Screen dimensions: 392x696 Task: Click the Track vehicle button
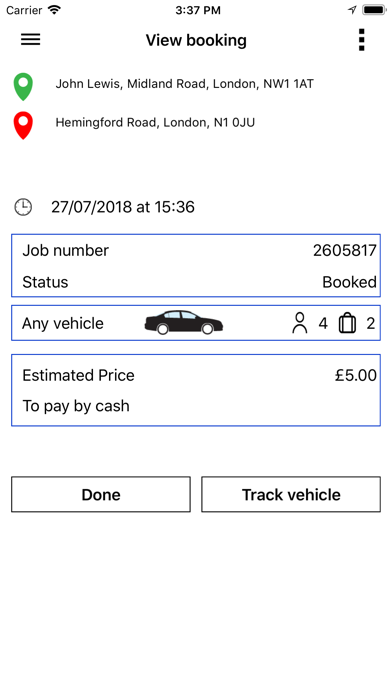[x=291, y=494]
